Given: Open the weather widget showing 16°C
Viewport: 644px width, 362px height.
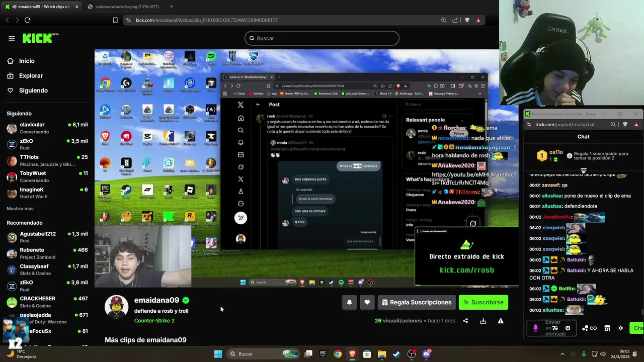Looking at the screenshot, I should tap(20, 353).
